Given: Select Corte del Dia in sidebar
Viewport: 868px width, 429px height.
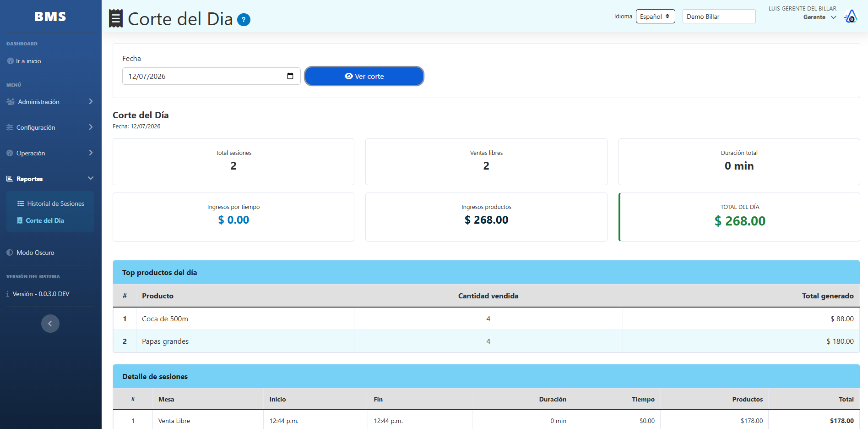Looking at the screenshot, I should pos(45,220).
